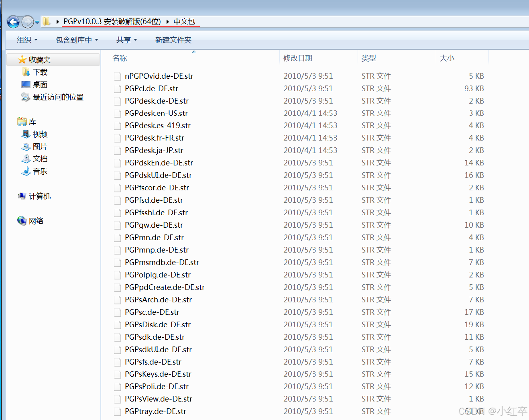Click file icon of PGPsfs.de-DE.str
Image resolution: width=529 pixels, height=420 pixels.
(117, 363)
